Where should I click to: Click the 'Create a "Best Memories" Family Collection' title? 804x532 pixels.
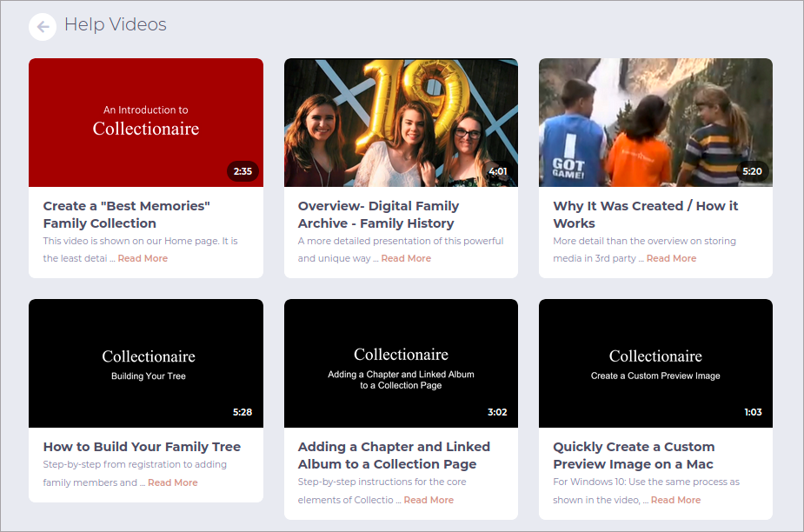click(127, 215)
